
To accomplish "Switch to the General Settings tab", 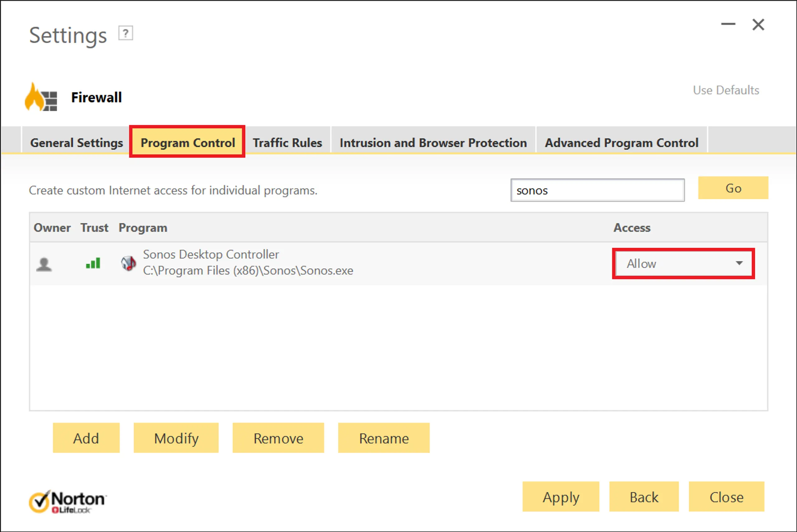I will coord(76,143).
